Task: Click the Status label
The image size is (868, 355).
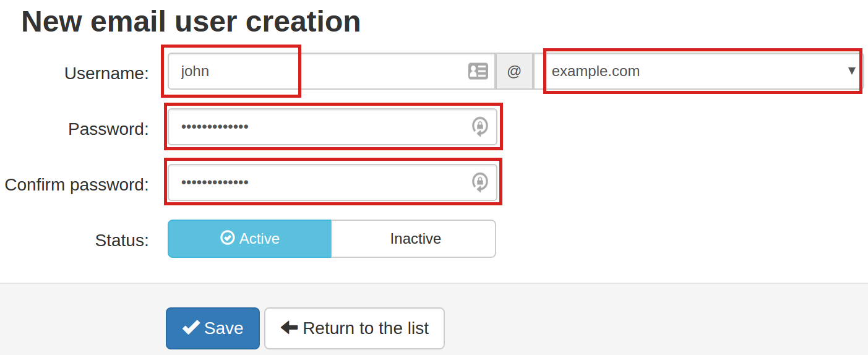Action: pos(122,240)
